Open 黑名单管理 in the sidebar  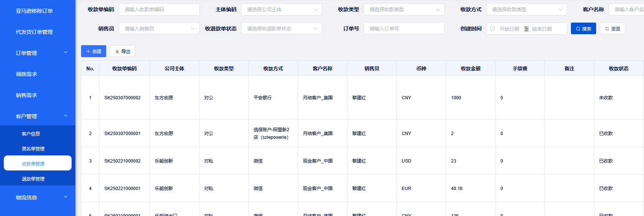[33, 149]
